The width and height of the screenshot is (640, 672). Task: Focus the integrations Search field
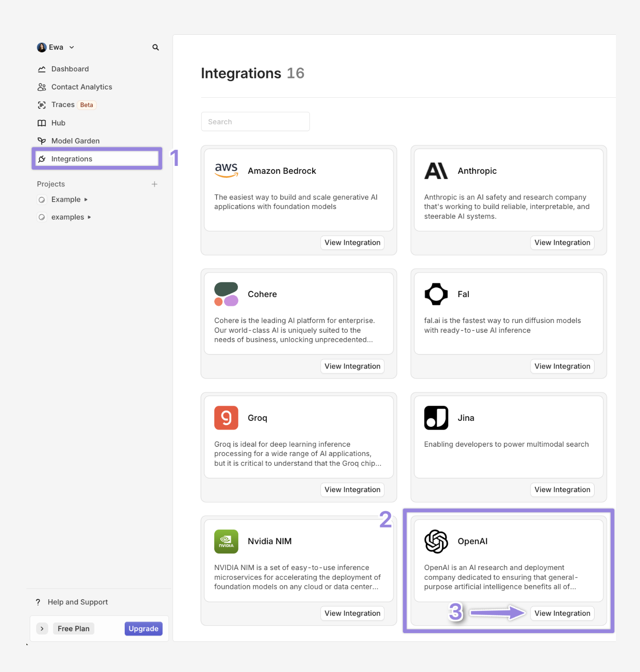tap(256, 121)
